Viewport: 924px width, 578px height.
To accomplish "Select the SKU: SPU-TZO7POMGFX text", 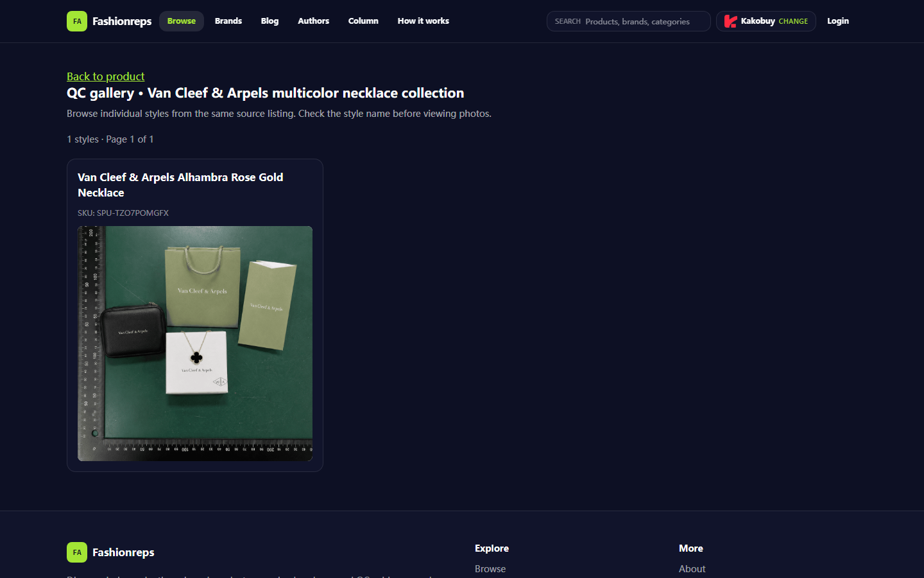I will click(x=123, y=213).
